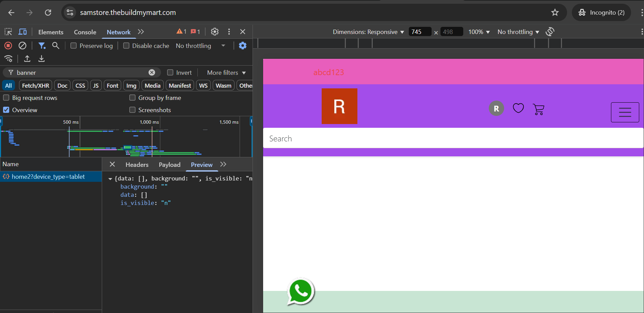Open device toolbar No throttling dropdown

point(518,32)
